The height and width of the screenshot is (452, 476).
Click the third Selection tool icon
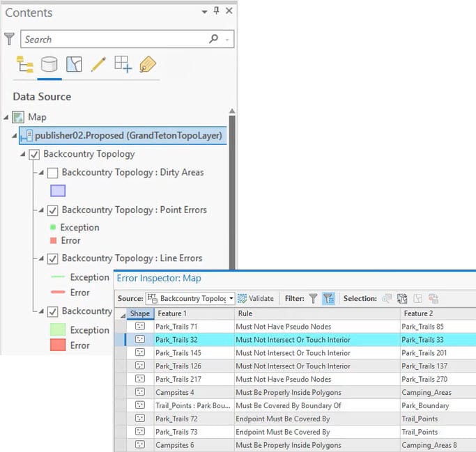pos(417,299)
